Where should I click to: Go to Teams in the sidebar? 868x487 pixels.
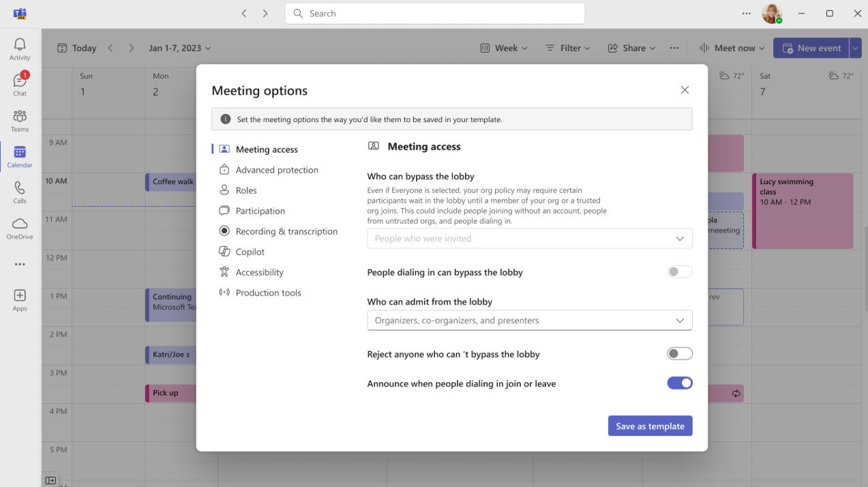coord(20,120)
